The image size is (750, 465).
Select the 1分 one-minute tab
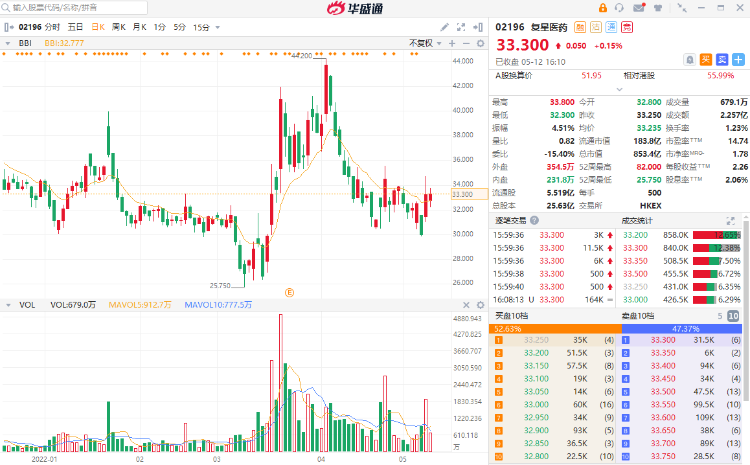click(160, 27)
